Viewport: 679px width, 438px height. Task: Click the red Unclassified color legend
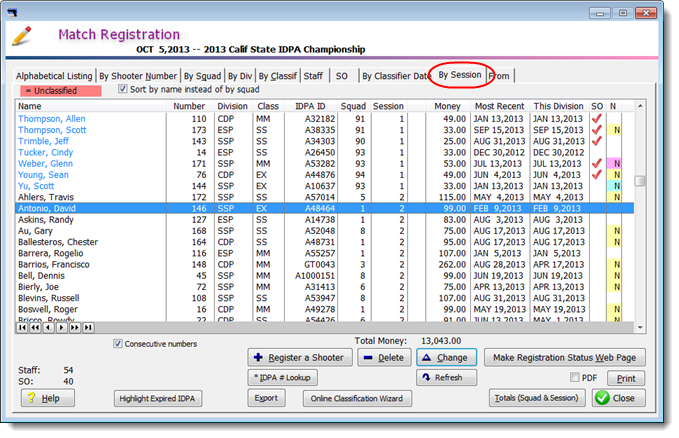click(61, 91)
